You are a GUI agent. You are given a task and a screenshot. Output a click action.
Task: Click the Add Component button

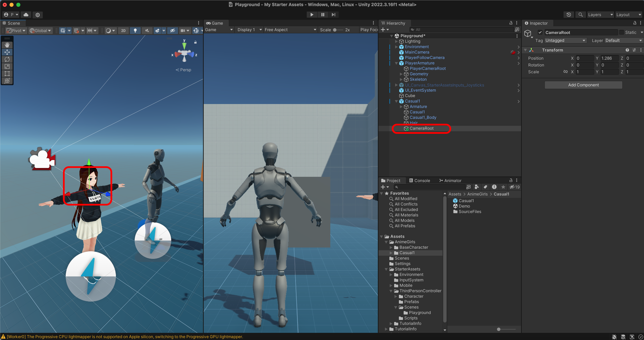(583, 85)
